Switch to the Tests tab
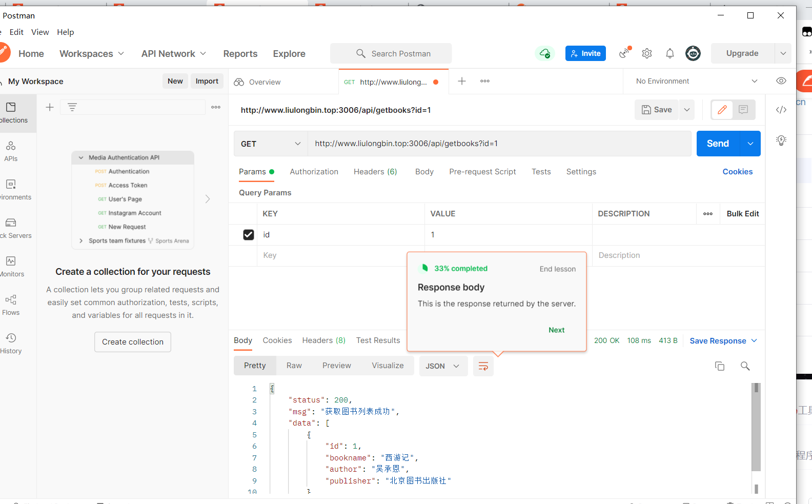 pos(541,172)
